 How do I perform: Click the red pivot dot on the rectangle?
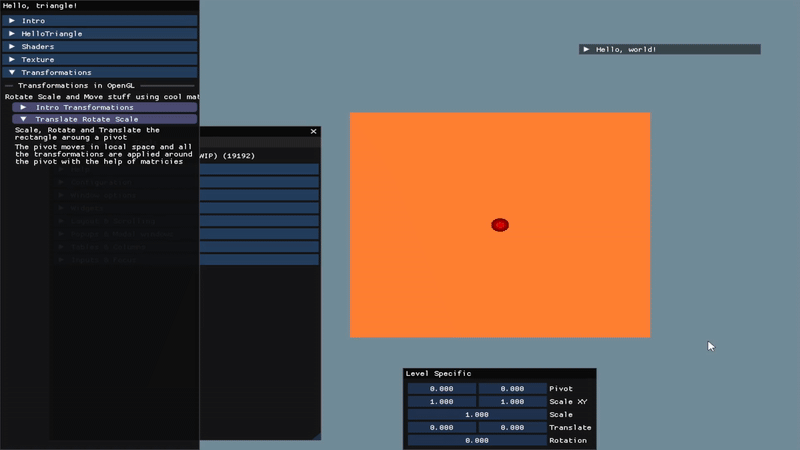click(x=500, y=225)
